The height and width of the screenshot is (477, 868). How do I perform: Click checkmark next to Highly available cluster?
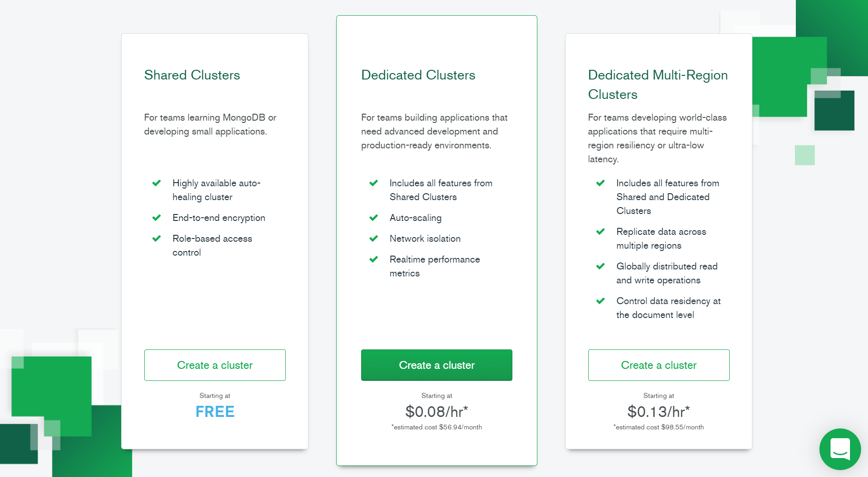point(157,183)
